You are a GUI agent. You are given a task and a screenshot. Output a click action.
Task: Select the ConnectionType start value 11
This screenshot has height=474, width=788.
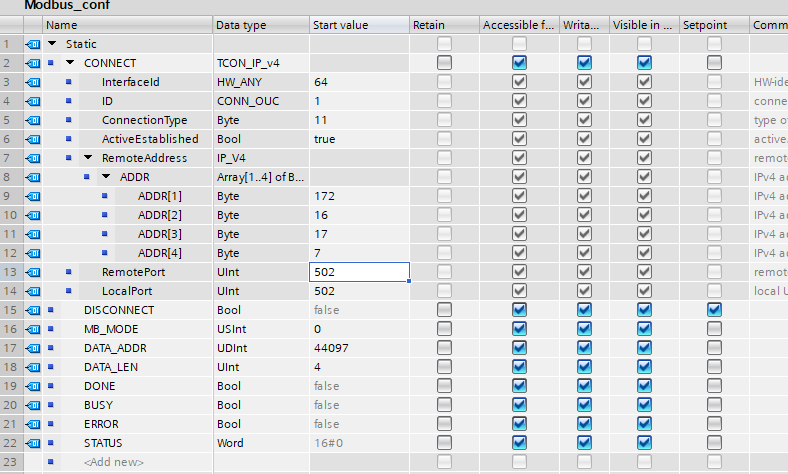tap(359, 120)
